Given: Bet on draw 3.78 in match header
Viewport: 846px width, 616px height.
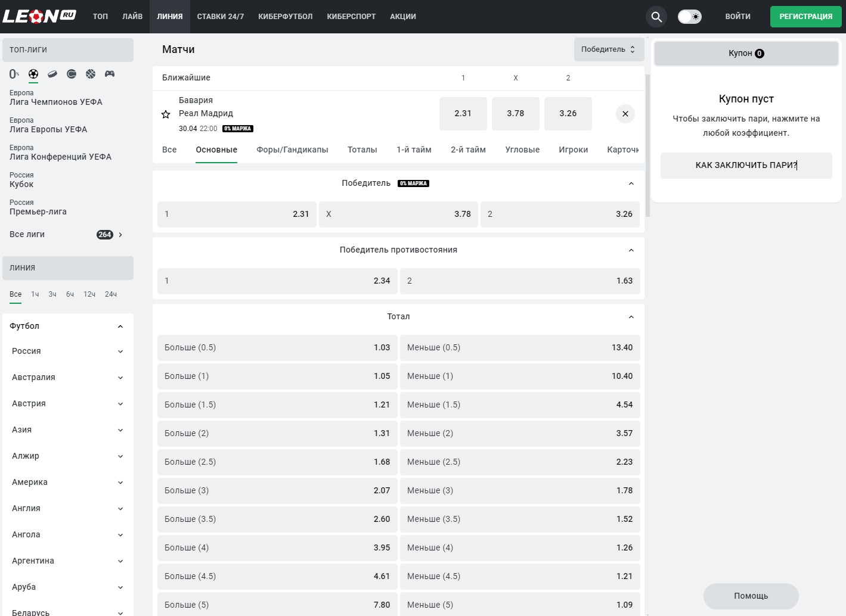Looking at the screenshot, I should click(516, 114).
